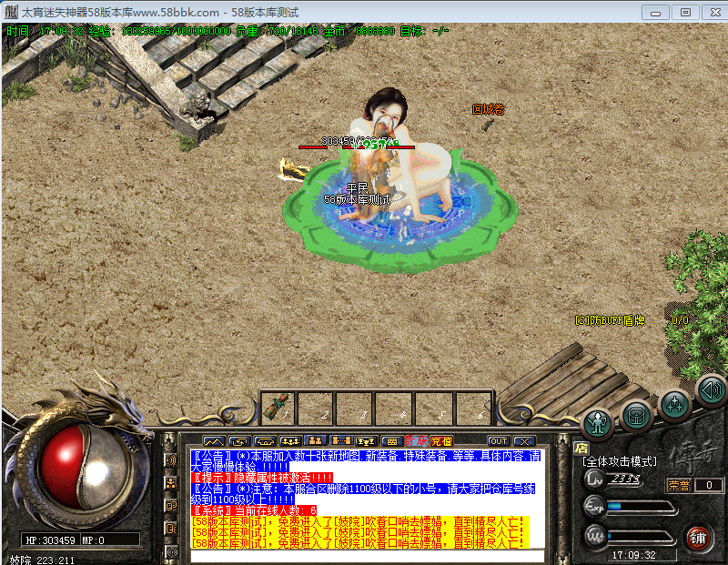Viewport: 728px width, 565px height.
Task: Pick up the 回城卷 scroll on the ground
Action: coord(487,124)
